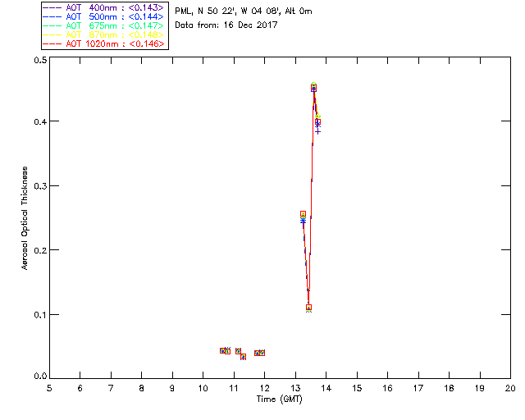This screenshot has height=420, width=525.
Task: Click the red square data point near 0.40
Action: (x=317, y=122)
